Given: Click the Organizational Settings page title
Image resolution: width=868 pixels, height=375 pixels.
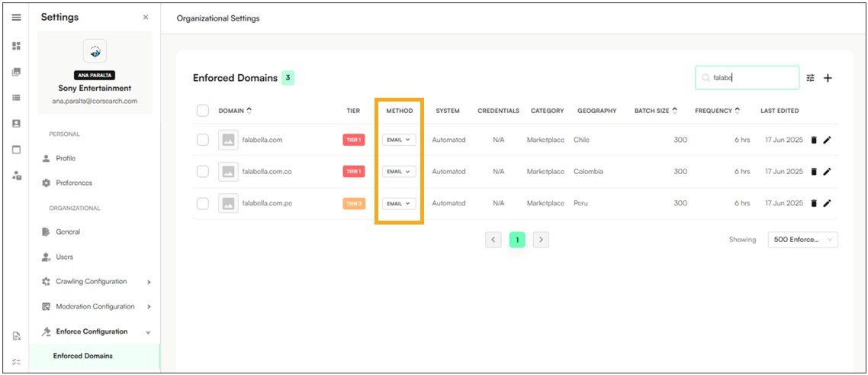Looking at the screenshot, I should (218, 18).
